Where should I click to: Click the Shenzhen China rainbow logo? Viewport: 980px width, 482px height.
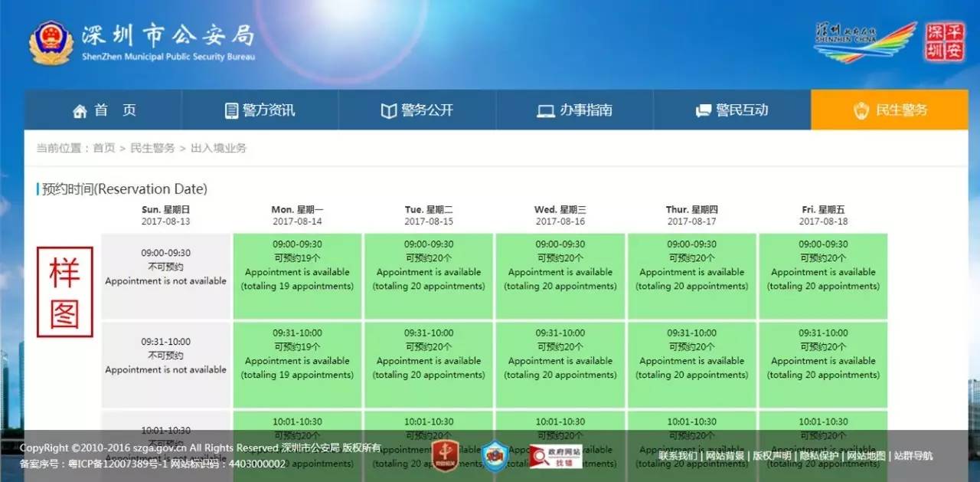pos(865,41)
